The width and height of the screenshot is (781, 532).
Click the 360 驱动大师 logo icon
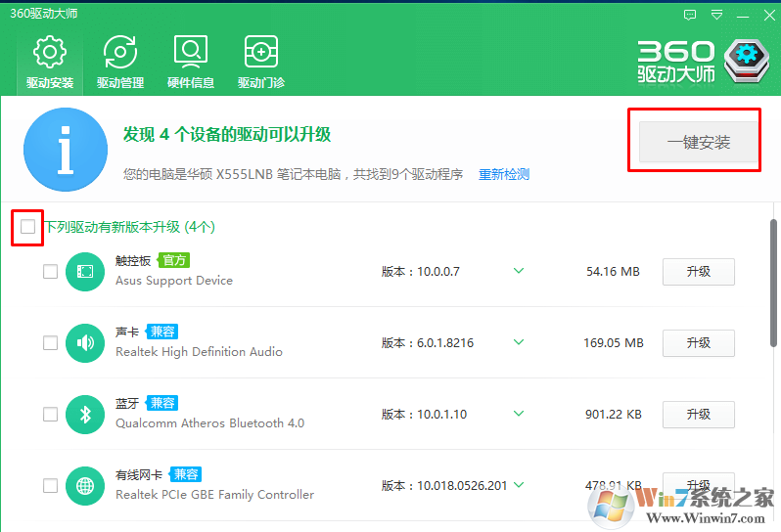click(749, 60)
